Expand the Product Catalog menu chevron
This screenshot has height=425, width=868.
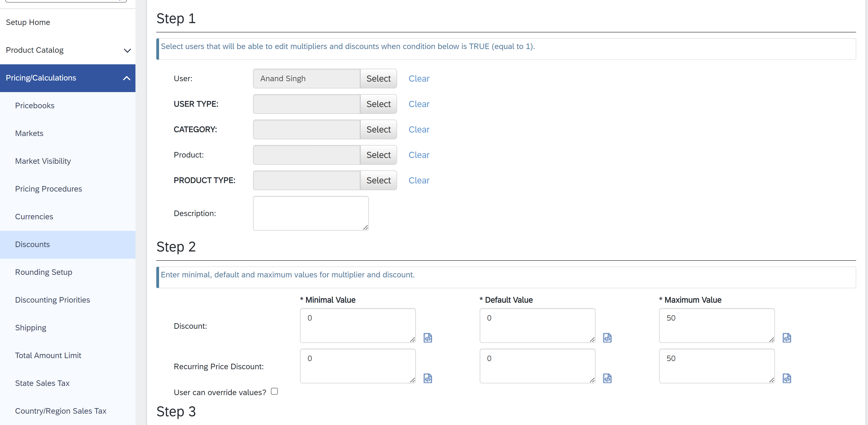click(x=127, y=50)
